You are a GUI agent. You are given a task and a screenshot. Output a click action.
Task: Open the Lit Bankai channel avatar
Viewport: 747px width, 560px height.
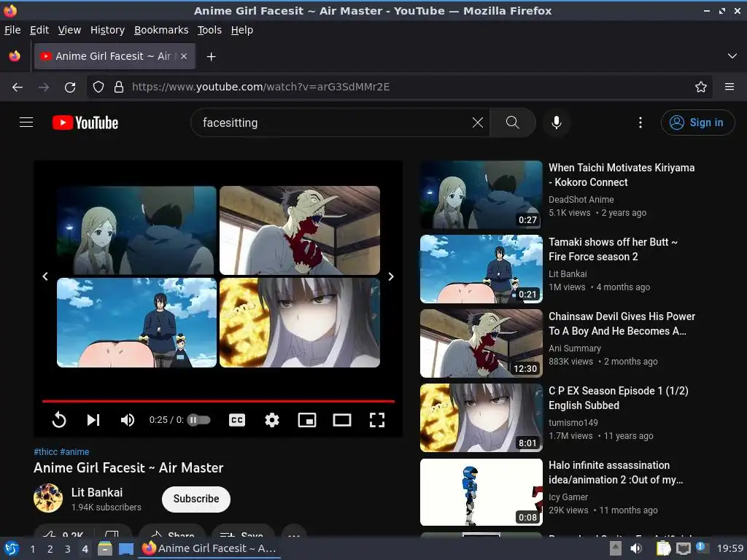(48, 498)
